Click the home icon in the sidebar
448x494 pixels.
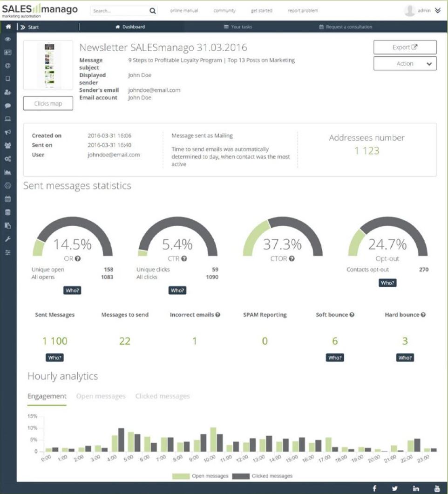tap(8, 27)
